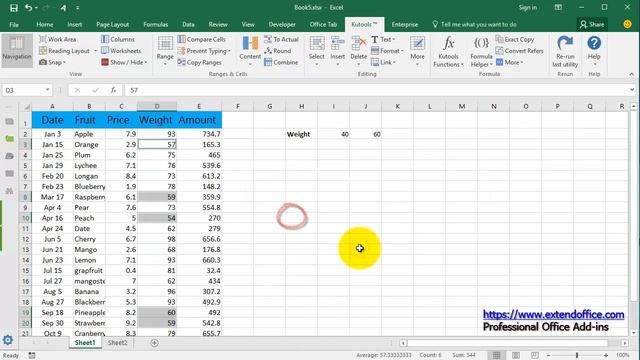The width and height of the screenshot is (640, 360).
Task: Click the Combine tool
Action: pos(281,62)
